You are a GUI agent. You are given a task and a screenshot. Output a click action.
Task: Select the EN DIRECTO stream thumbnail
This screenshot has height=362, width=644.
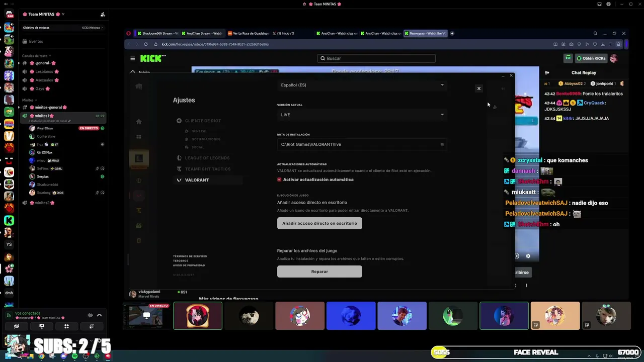tap(145, 316)
